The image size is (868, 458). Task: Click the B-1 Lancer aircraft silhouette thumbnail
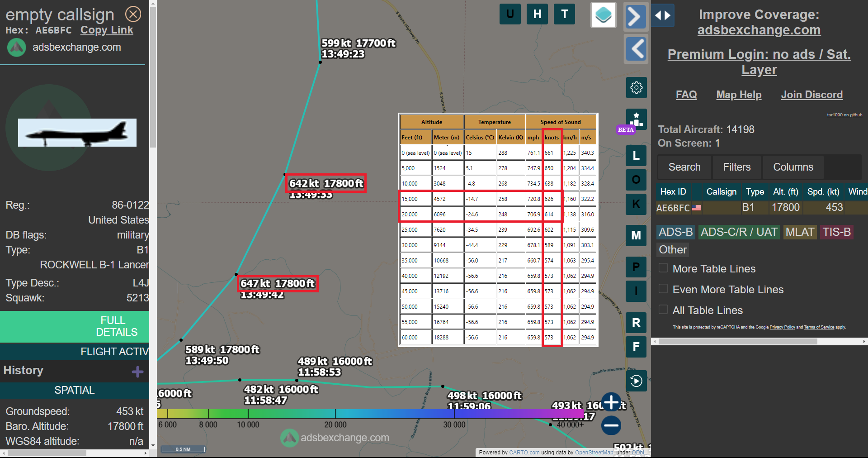point(77,133)
